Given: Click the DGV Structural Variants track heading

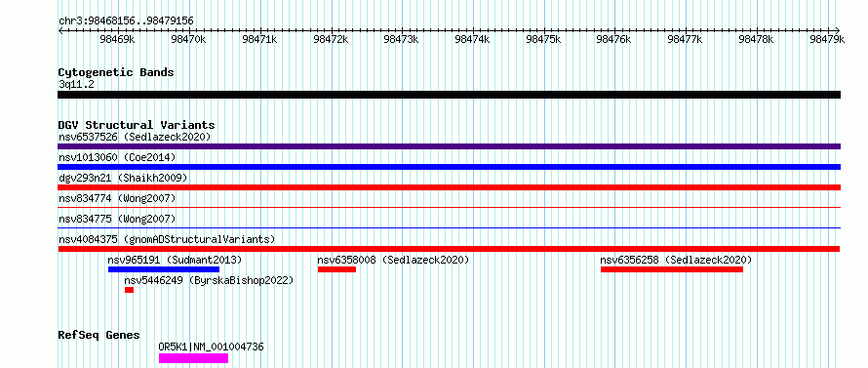Looking at the screenshot, I should (x=137, y=125).
